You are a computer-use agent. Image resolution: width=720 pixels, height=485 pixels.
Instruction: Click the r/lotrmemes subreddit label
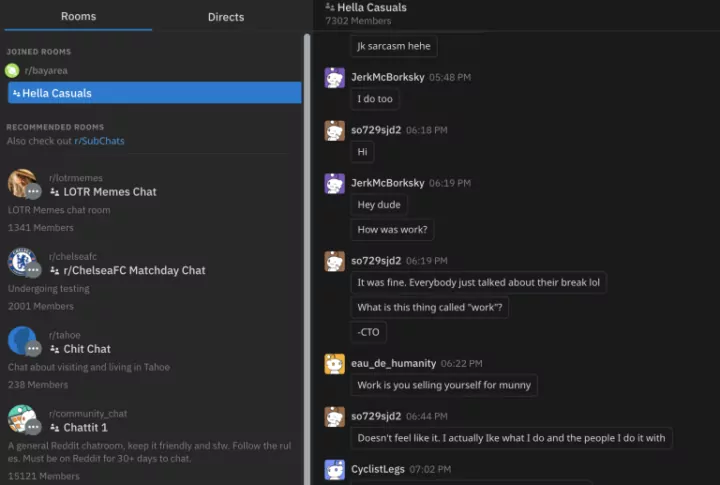click(x=76, y=178)
